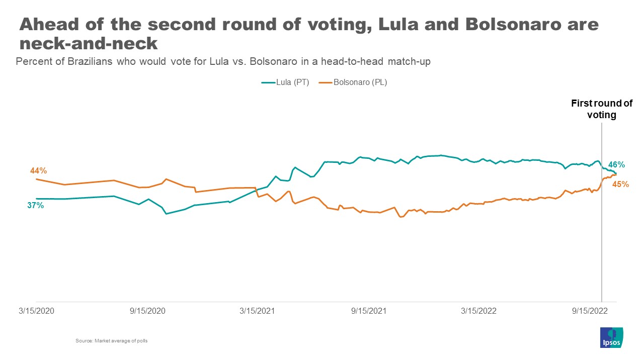Click the orange 45% end label

coord(620,184)
